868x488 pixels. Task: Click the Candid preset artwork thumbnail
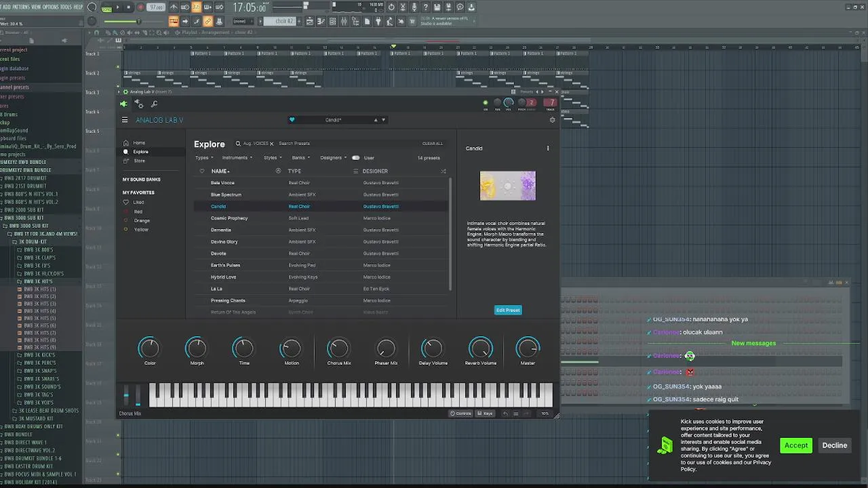pyautogui.click(x=508, y=186)
